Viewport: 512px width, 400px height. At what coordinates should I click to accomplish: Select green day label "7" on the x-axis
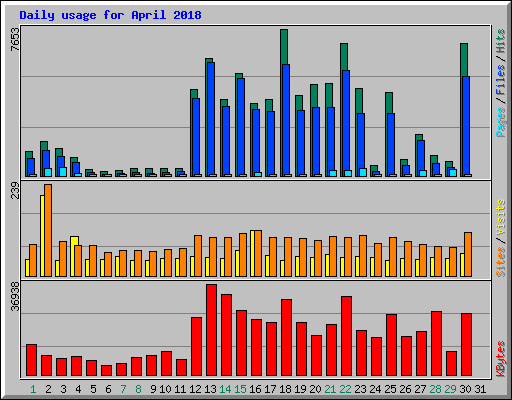pyautogui.click(x=123, y=389)
